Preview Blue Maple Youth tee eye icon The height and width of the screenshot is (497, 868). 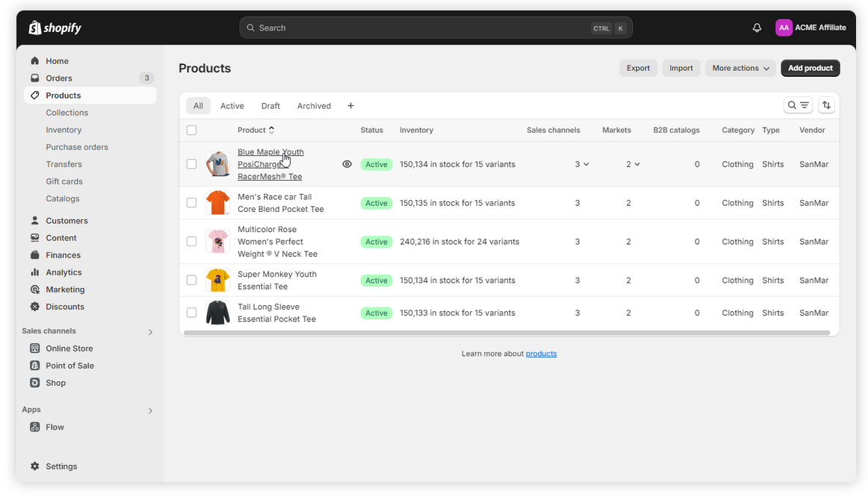347,164
